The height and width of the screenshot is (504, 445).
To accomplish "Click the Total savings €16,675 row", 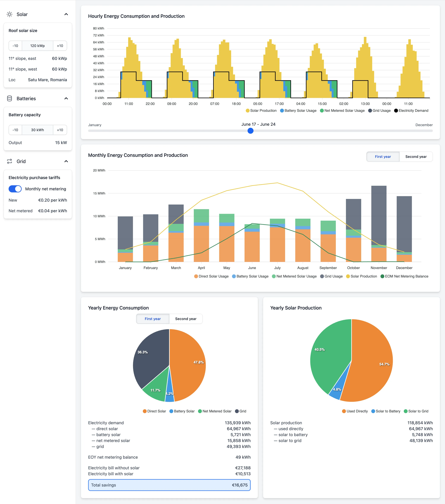I will [x=169, y=485].
